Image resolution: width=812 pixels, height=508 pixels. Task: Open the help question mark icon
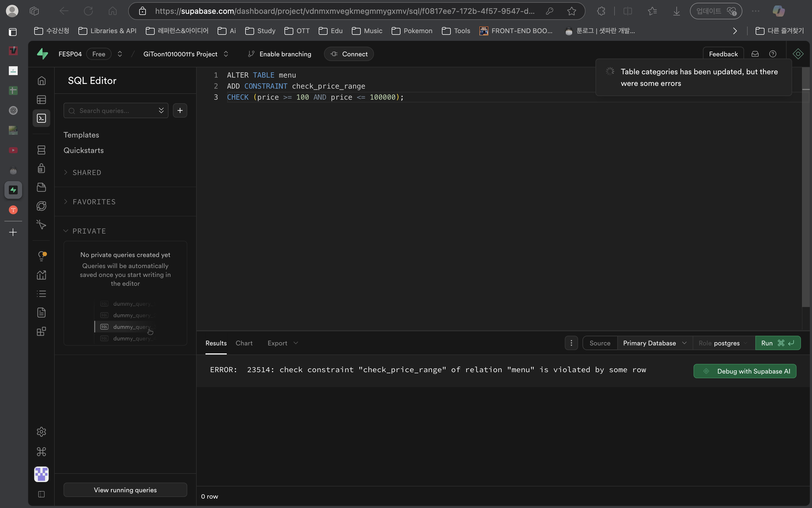point(773,54)
